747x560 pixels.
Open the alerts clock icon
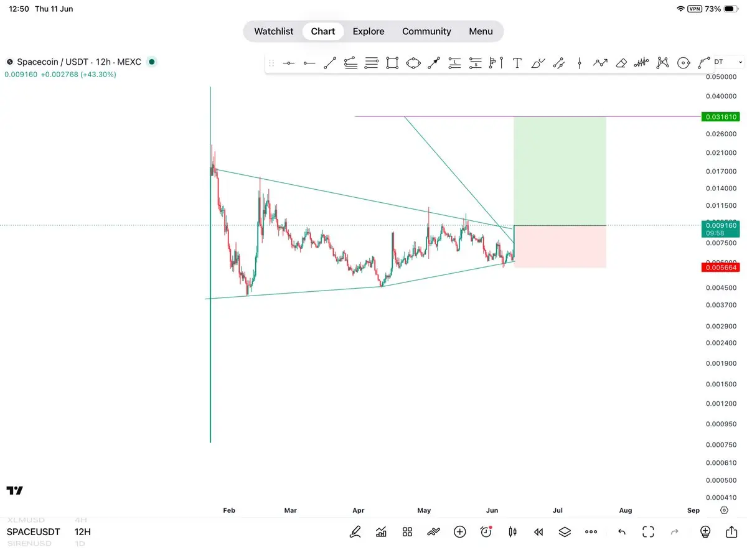click(x=486, y=532)
